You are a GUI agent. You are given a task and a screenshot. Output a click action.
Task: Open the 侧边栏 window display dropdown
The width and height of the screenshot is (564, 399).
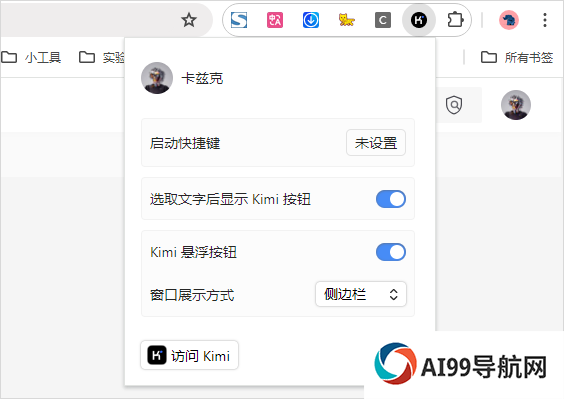(361, 294)
